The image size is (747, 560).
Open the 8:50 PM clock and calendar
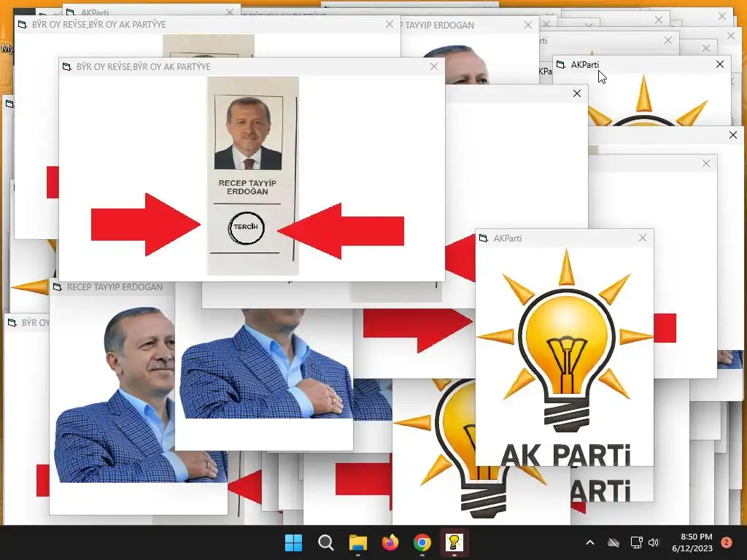[692, 542]
